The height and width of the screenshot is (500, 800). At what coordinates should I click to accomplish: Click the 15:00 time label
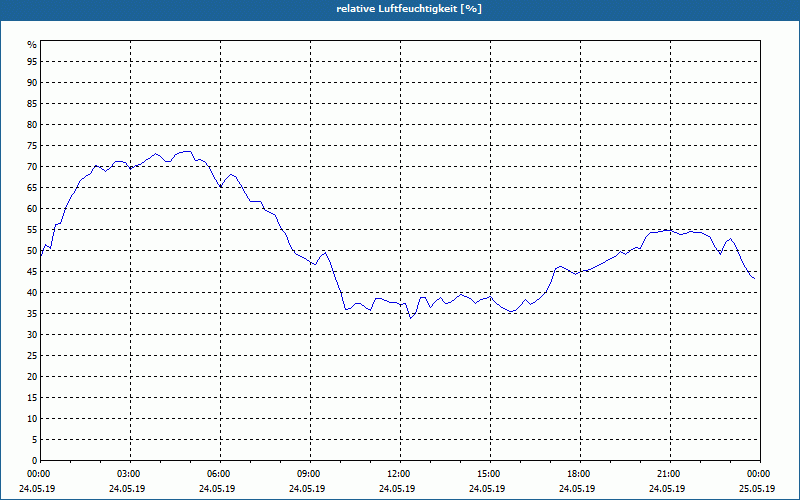pyautogui.click(x=490, y=474)
